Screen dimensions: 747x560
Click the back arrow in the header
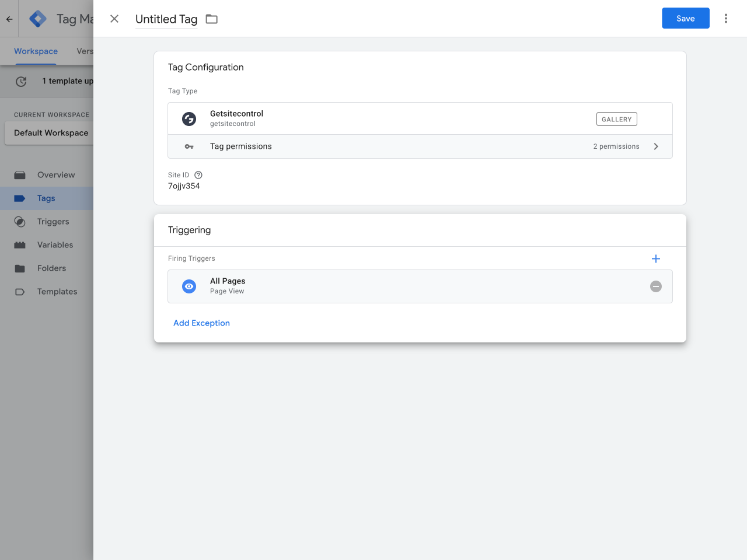(x=9, y=19)
